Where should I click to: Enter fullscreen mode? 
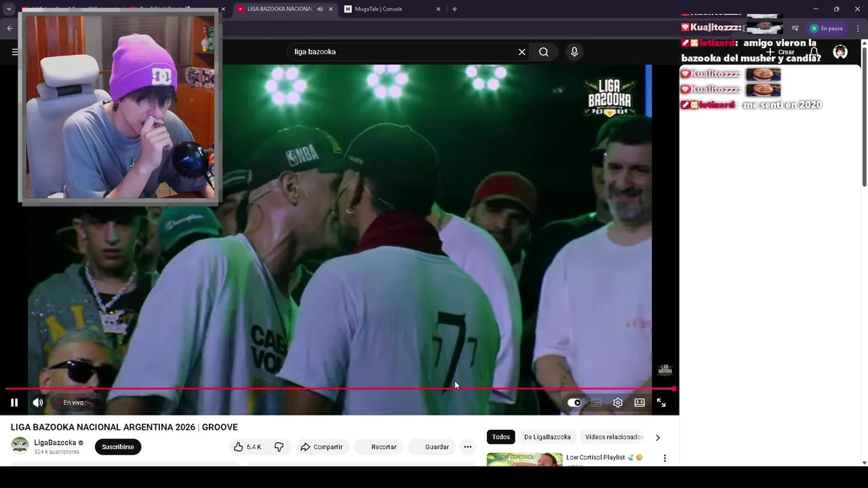tap(661, 403)
